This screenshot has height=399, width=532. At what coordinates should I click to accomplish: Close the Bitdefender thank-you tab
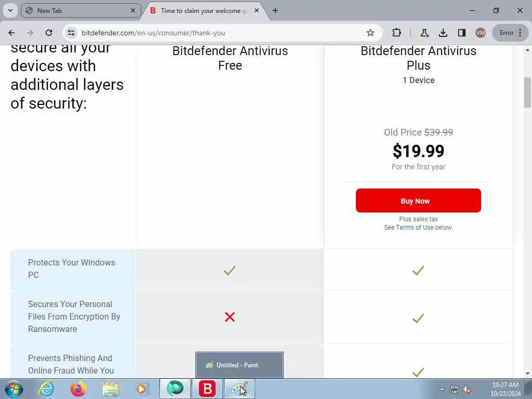point(257,10)
